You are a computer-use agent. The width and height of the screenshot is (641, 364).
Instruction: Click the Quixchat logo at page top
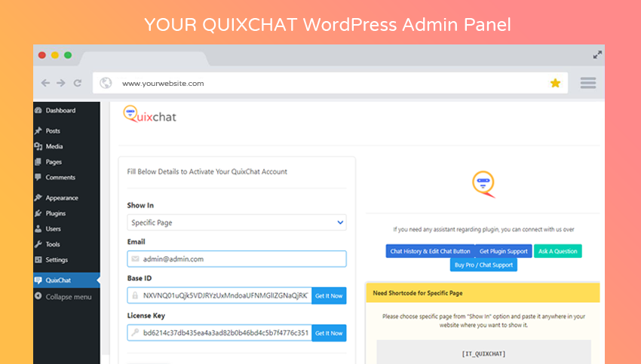149,115
